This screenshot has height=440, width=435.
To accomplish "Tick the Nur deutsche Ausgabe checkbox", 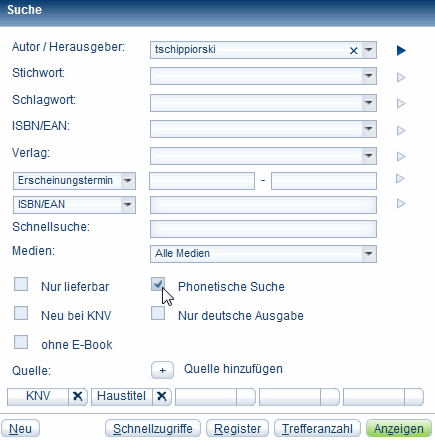I will (x=158, y=313).
